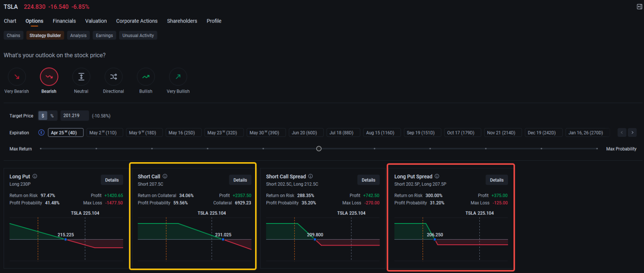Select May 23 (32D) expiration

(x=224, y=132)
